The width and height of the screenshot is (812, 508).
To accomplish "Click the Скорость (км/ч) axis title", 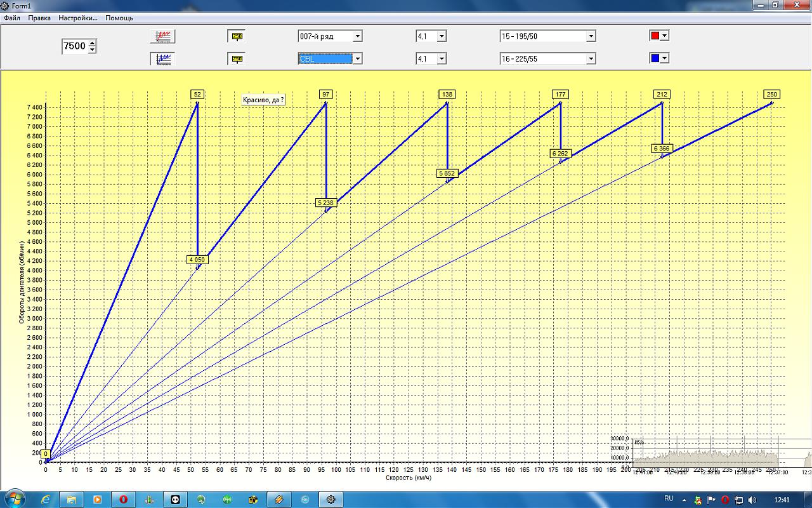I will coord(409,478).
